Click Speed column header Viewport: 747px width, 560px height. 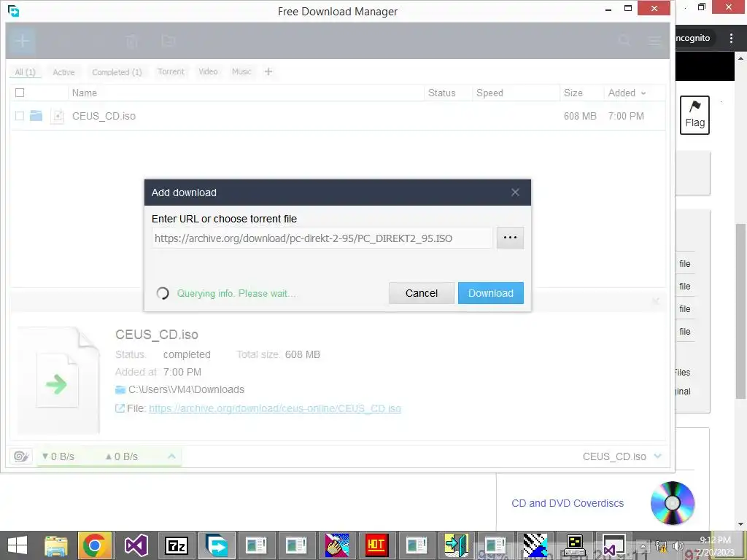point(489,93)
